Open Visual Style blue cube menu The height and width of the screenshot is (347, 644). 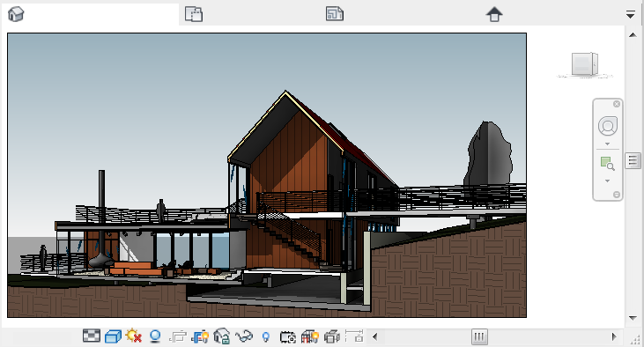click(x=113, y=336)
